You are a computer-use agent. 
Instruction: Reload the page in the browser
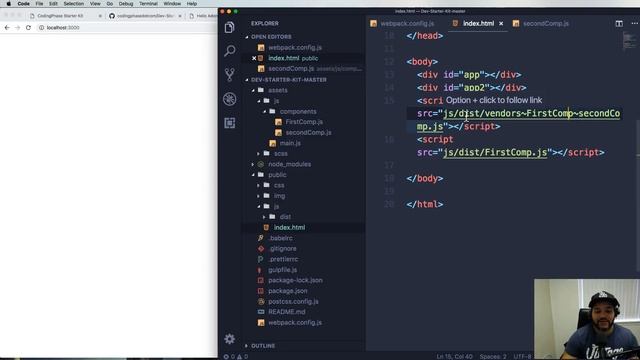[28, 28]
